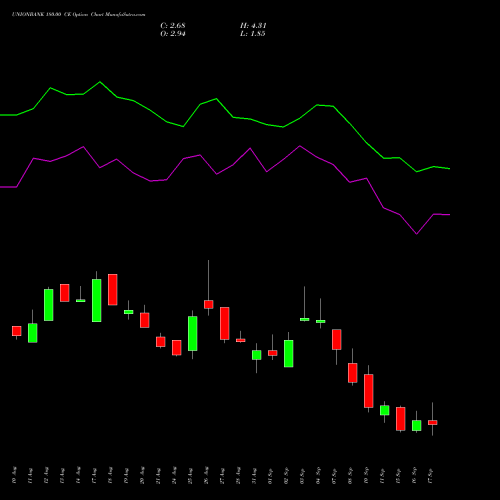This screenshot has width=500, height=500.
Task: Select the red 13 Aug candlestick
Action: pyautogui.click(x=65, y=293)
